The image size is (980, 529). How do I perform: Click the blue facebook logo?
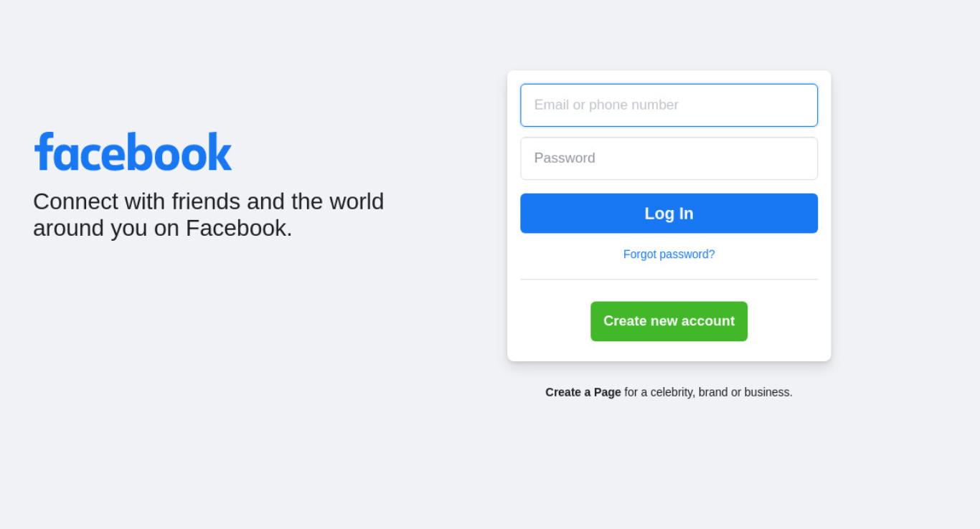click(x=133, y=151)
